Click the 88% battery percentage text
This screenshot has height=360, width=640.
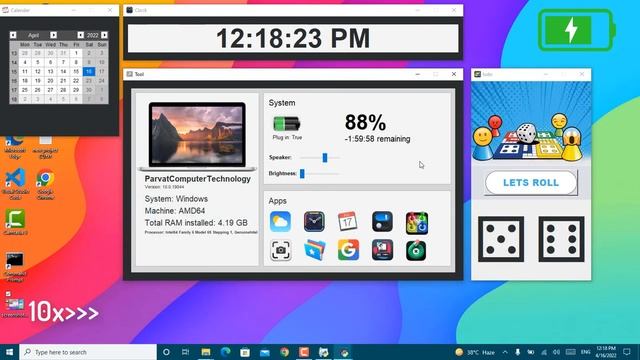point(365,122)
